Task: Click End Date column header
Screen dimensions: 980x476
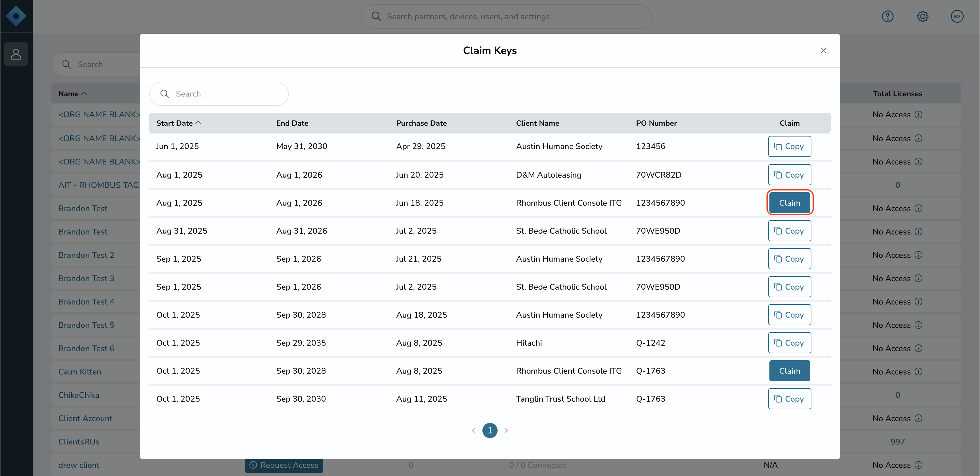Action: 292,123
